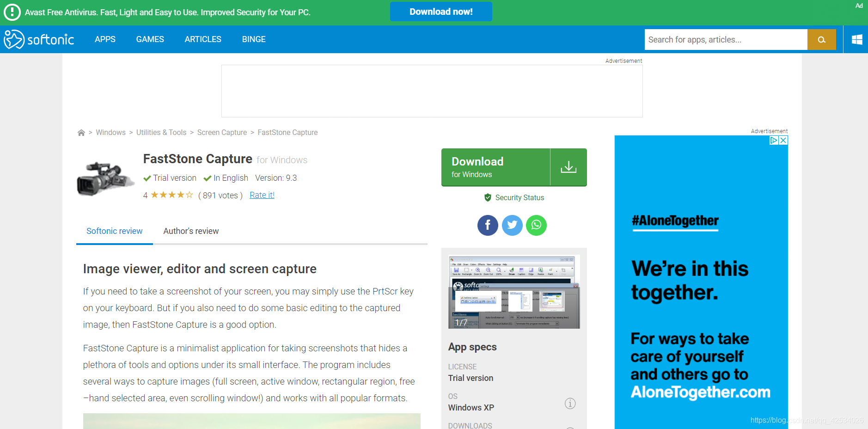The image size is (868, 429).
Task: Switch to the Softonic review tab
Action: 115,231
